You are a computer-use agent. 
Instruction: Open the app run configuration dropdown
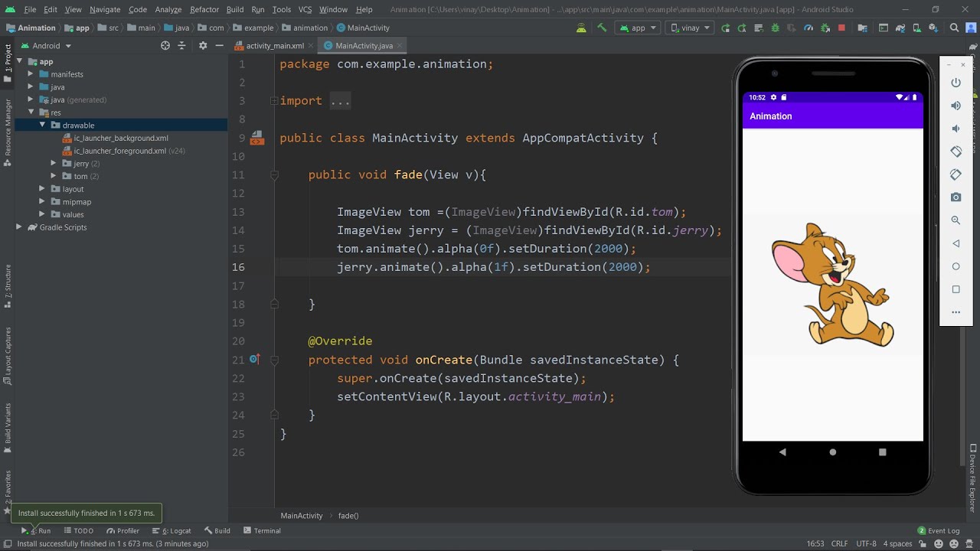(x=638, y=28)
